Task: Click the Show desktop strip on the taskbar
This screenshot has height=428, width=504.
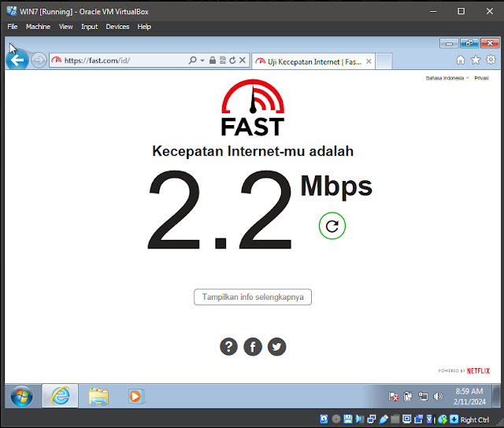Action: click(x=497, y=396)
